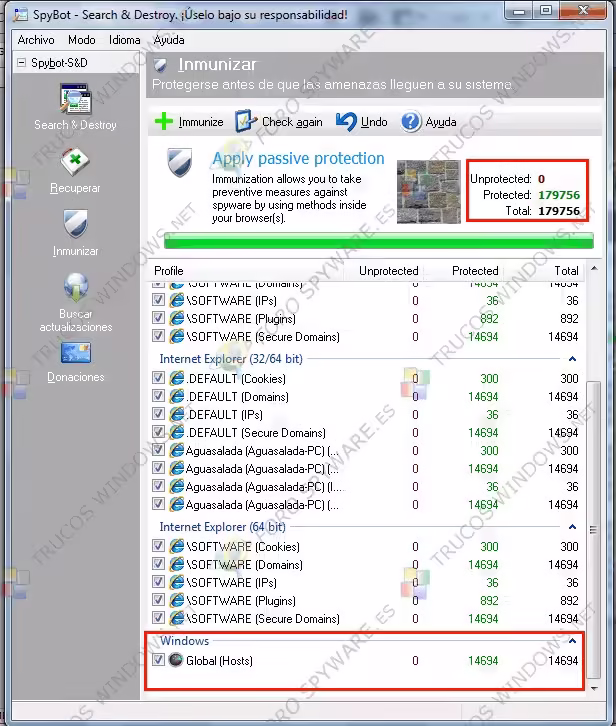Click the list scrollbar up arrow
Image resolution: width=616 pixels, height=726 pixels.
point(594,268)
